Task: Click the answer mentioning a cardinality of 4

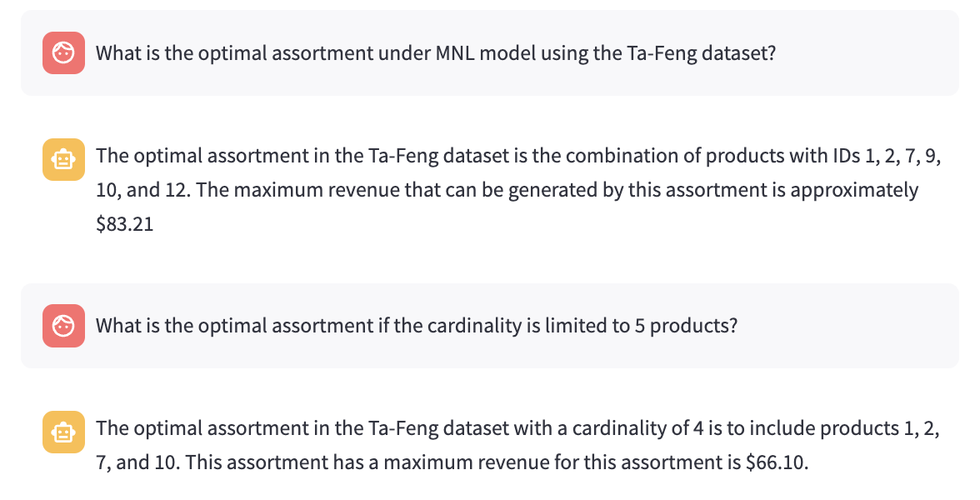Action: [517, 445]
